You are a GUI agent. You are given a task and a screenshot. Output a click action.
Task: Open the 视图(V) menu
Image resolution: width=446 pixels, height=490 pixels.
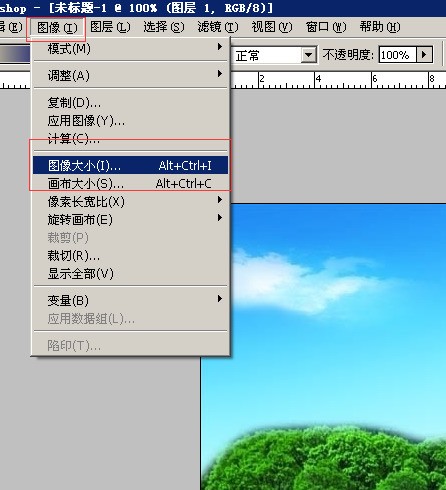(x=272, y=27)
